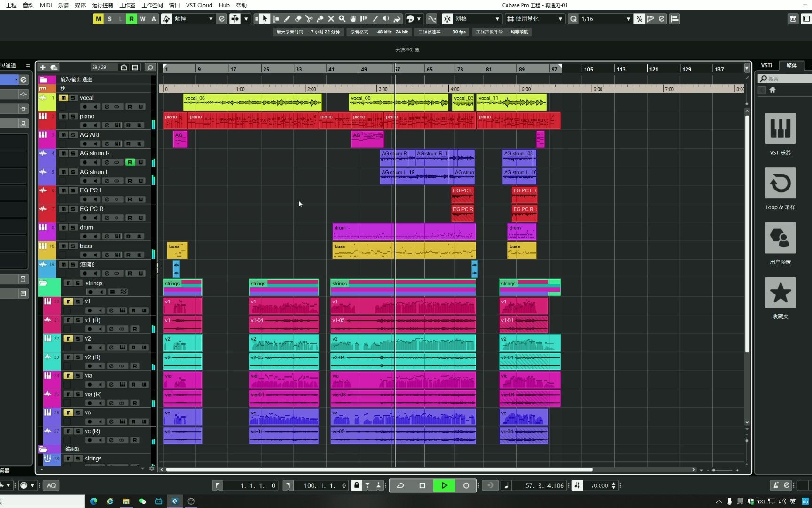Select the Line tool
Viewport: 812px width, 508px height.
point(375,19)
